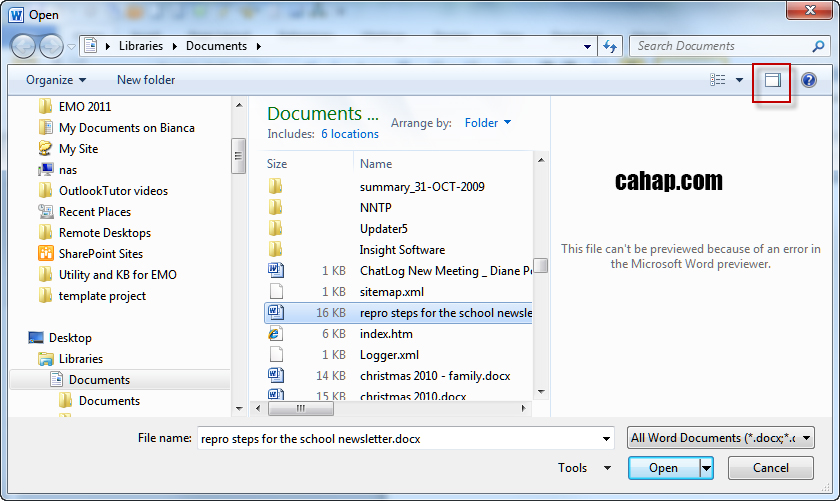Screen dimensions: 840x501
Task: Select SharePoint Sites in navigation pane
Action: 99,254
